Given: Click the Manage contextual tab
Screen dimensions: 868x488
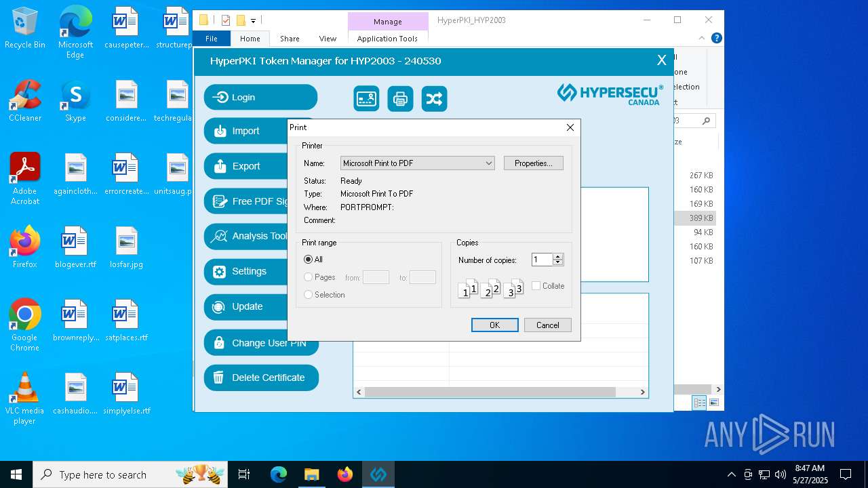Looking at the screenshot, I should coord(388,22).
